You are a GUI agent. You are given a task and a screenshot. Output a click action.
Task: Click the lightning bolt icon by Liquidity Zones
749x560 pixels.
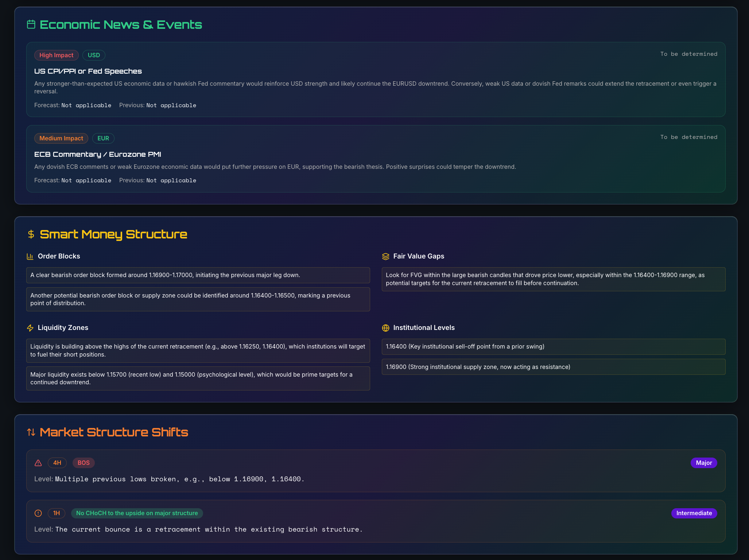click(30, 328)
